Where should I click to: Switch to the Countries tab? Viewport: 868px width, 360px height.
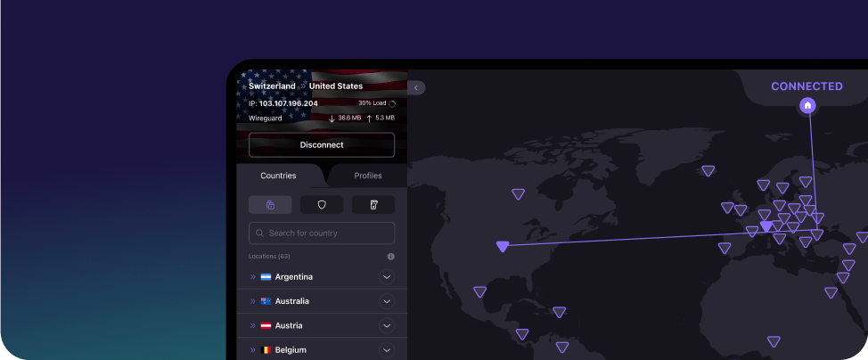tap(278, 176)
